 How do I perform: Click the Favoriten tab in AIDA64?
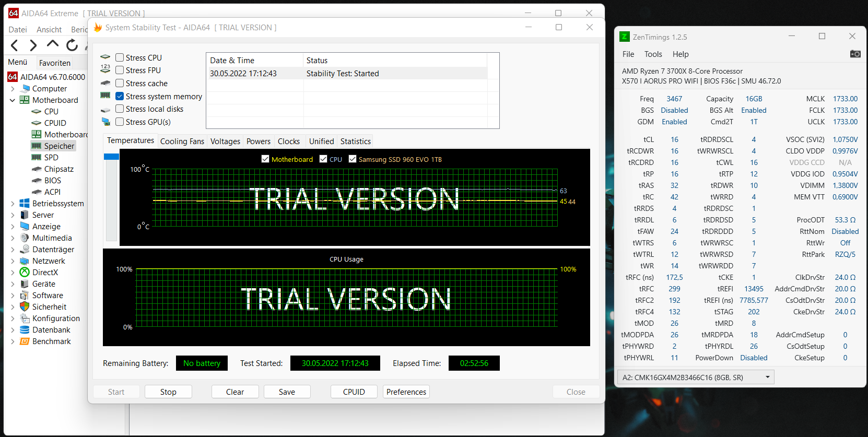tap(55, 63)
